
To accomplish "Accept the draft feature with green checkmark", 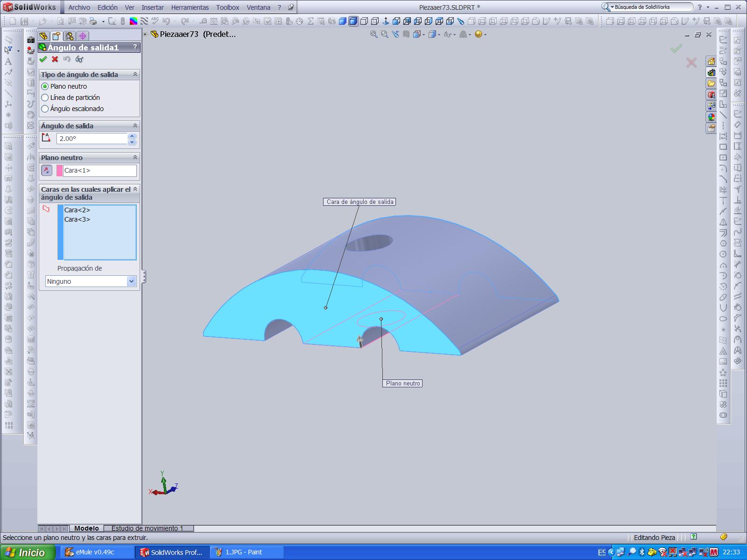I will point(43,59).
